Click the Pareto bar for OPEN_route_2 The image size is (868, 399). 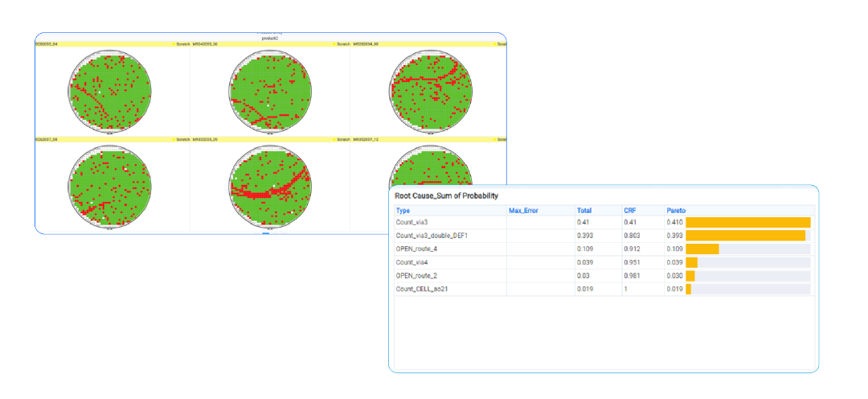690,275
